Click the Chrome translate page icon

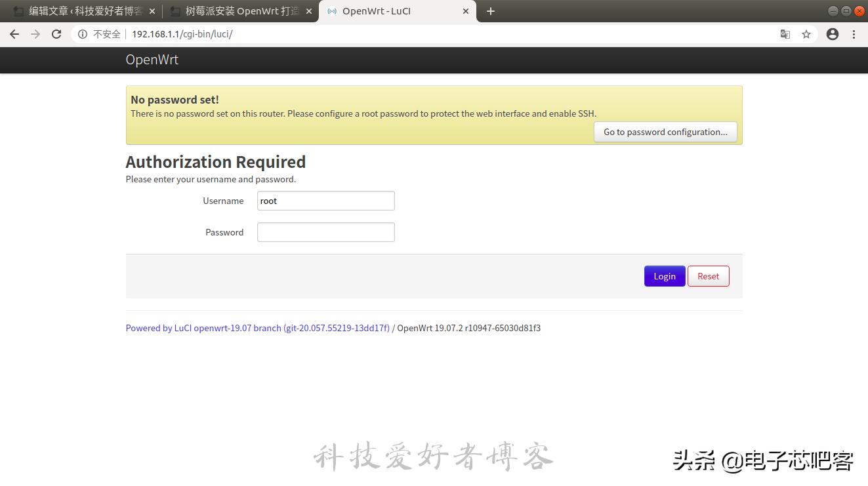pos(785,34)
